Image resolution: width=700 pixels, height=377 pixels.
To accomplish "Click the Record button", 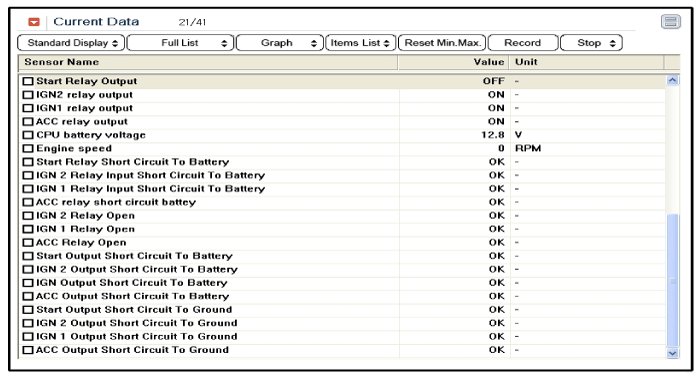I will pos(523,43).
